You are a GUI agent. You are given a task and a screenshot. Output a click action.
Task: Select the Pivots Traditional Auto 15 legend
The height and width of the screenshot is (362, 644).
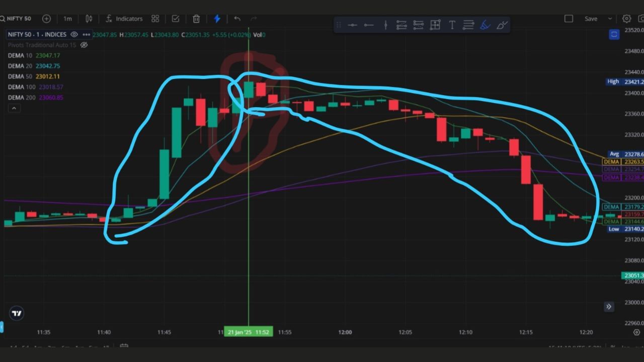[x=42, y=45]
